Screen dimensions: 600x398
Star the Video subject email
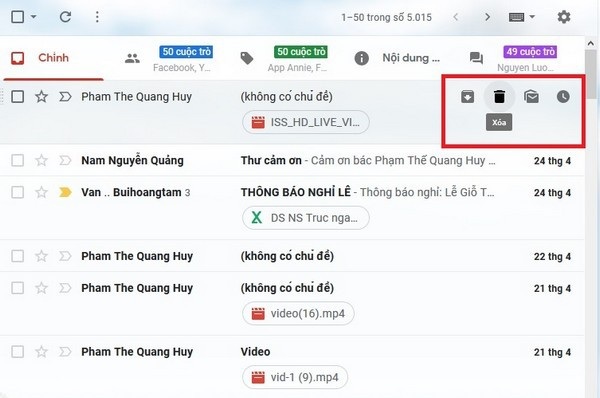coord(41,352)
